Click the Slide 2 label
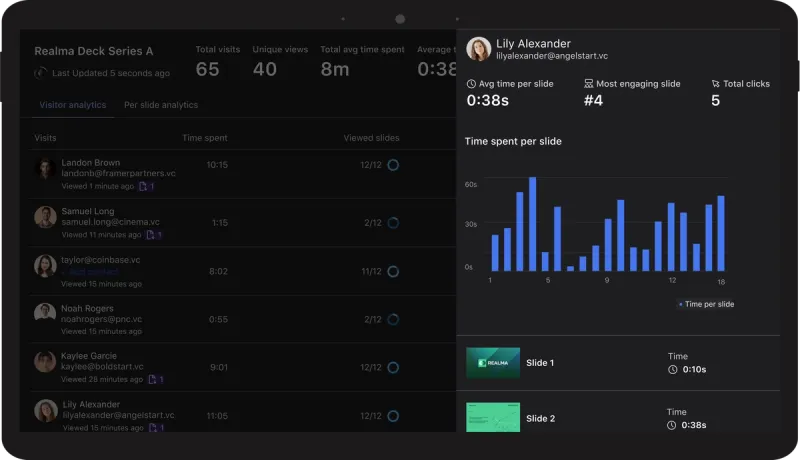The width and height of the screenshot is (800, 460). 540,418
